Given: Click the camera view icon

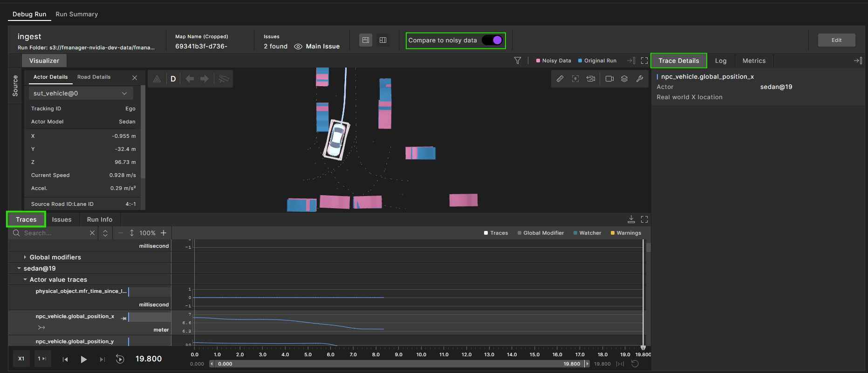Looking at the screenshot, I should pyautogui.click(x=609, y=79).
